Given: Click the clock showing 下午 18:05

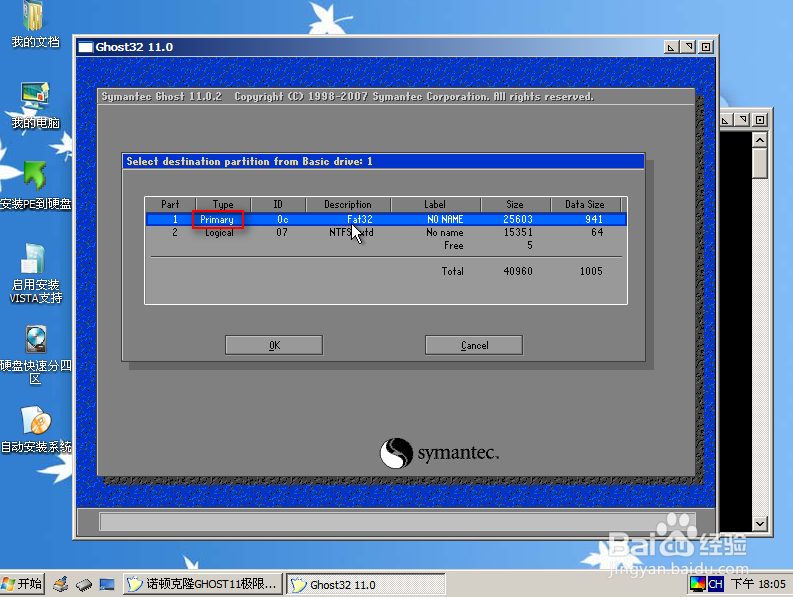Looking at the screenshot, I should 759,584.
